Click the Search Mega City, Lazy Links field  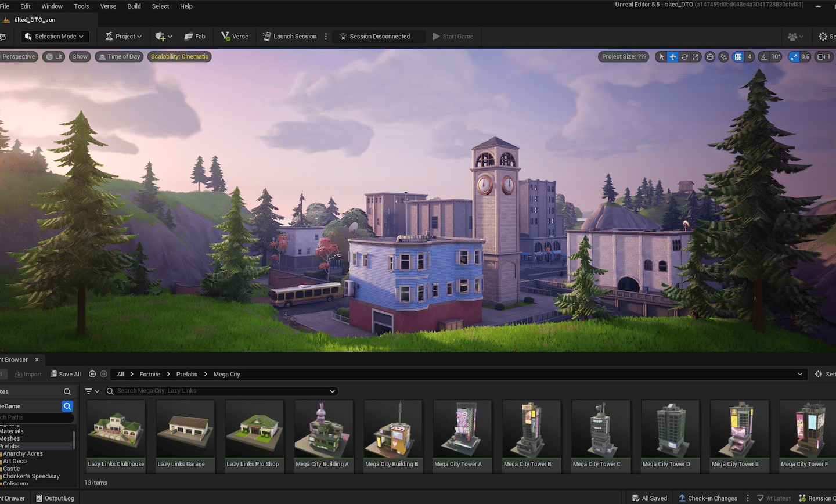click(x=221, y=391)
